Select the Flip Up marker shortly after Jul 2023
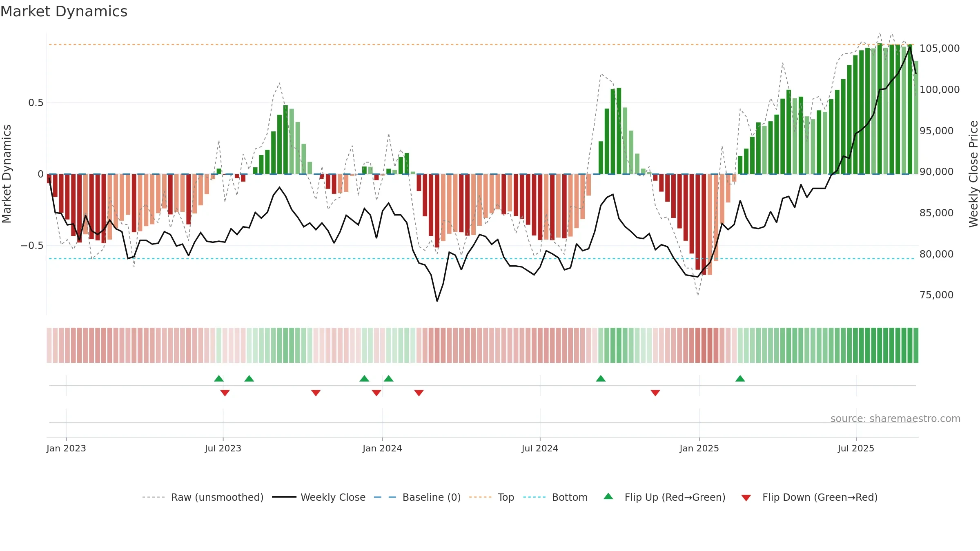980x551 pixels. click(x=249, y=378)
